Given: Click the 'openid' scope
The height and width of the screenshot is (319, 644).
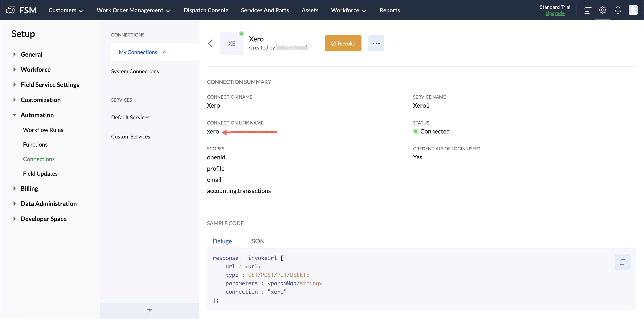Looking at the screenshot, I should tap(216, 157).
